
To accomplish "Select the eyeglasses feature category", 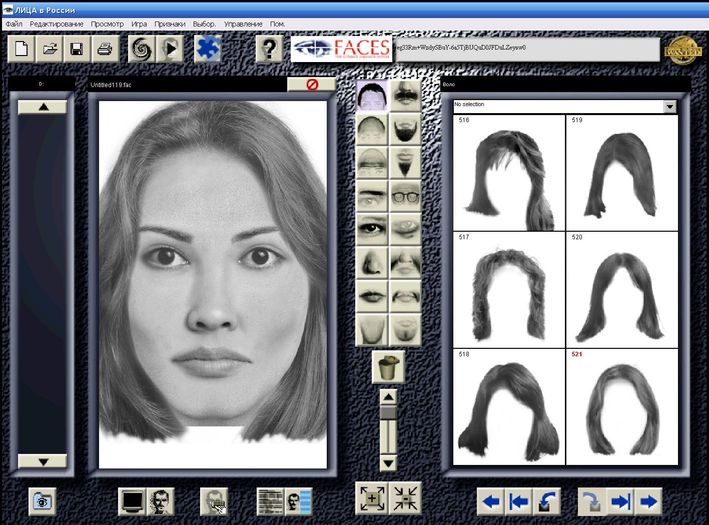I will 405,196.
